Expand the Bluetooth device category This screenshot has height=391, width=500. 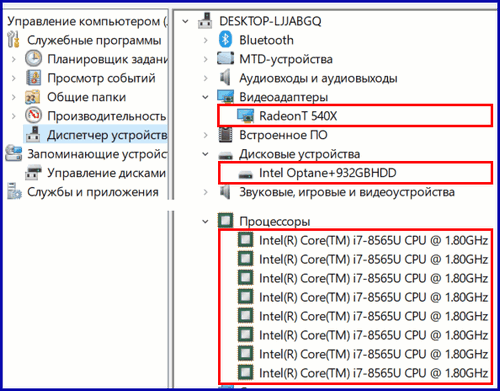click(206, 40)
